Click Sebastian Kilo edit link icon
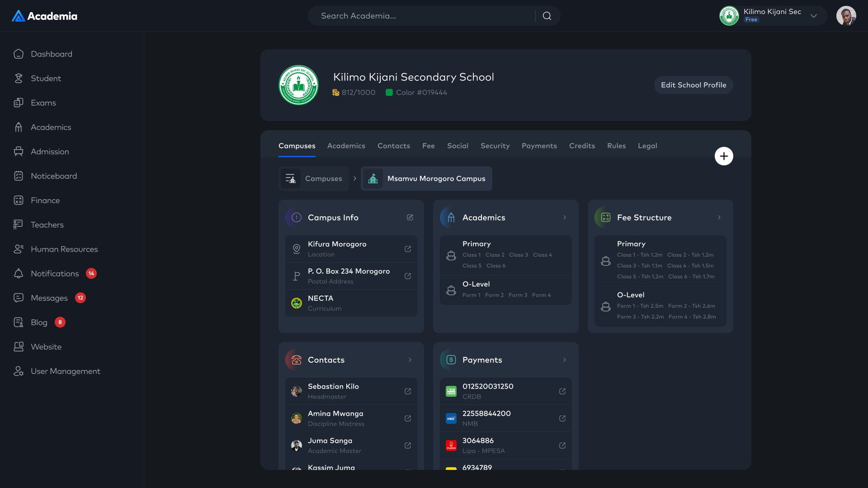Viewport: 868px width, 488px height. (x=408, y=391)
